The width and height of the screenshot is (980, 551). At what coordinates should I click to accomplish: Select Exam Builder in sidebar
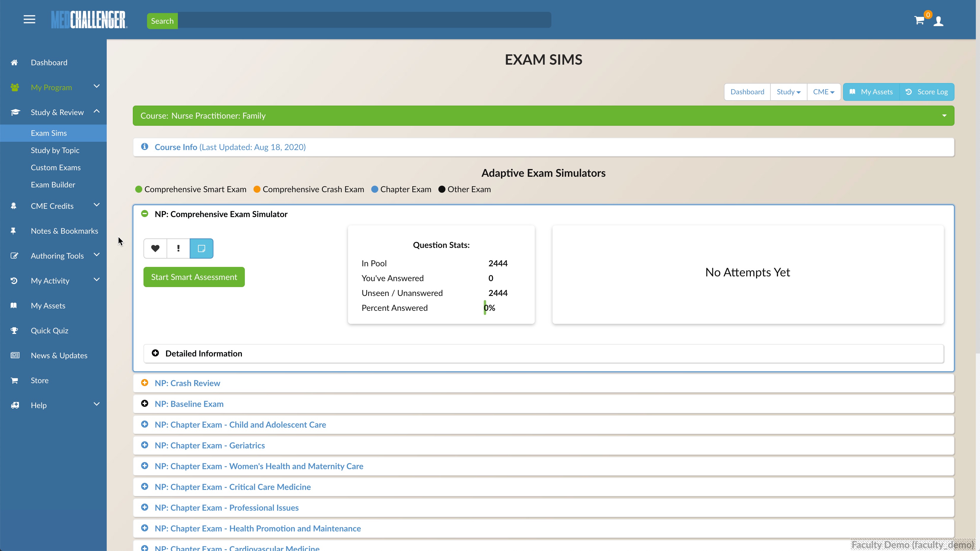click(53, 184)
